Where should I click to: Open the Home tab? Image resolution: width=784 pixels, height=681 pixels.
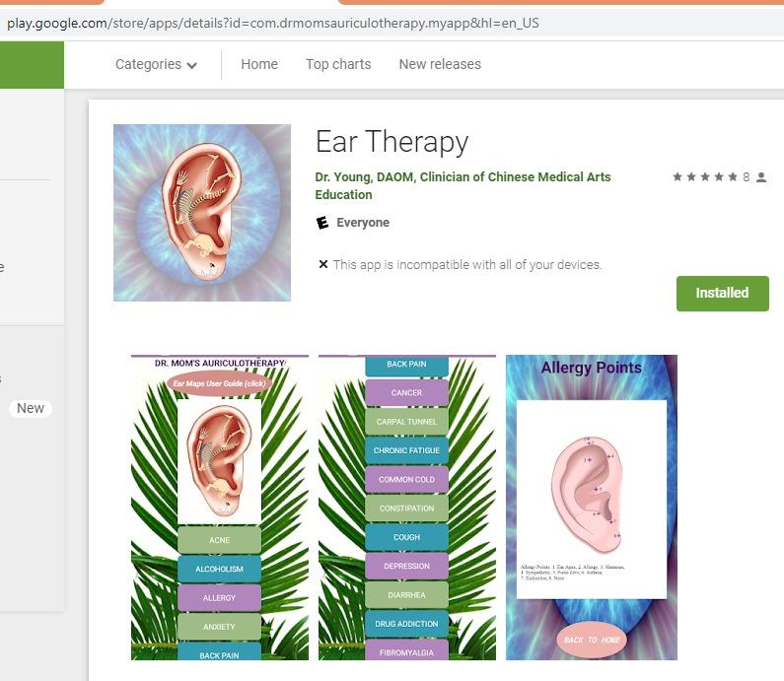[x=259, y=64]
